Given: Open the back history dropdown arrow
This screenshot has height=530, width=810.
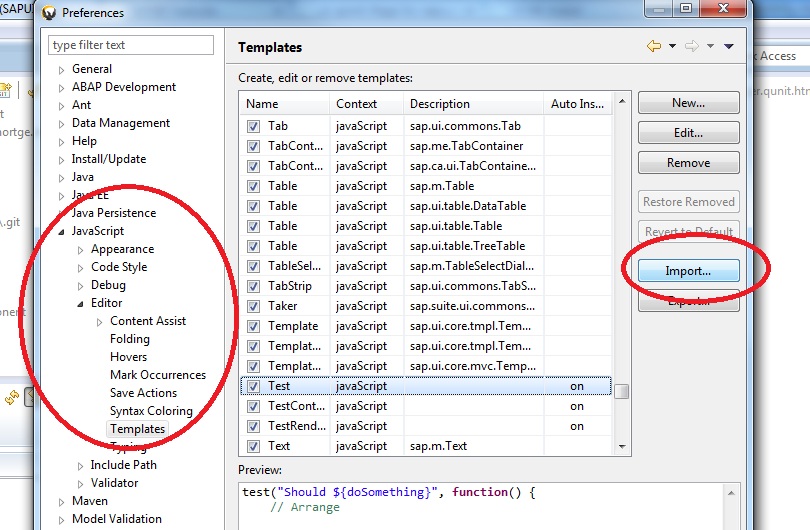Looking at the screenshot, I should [672, 46].
